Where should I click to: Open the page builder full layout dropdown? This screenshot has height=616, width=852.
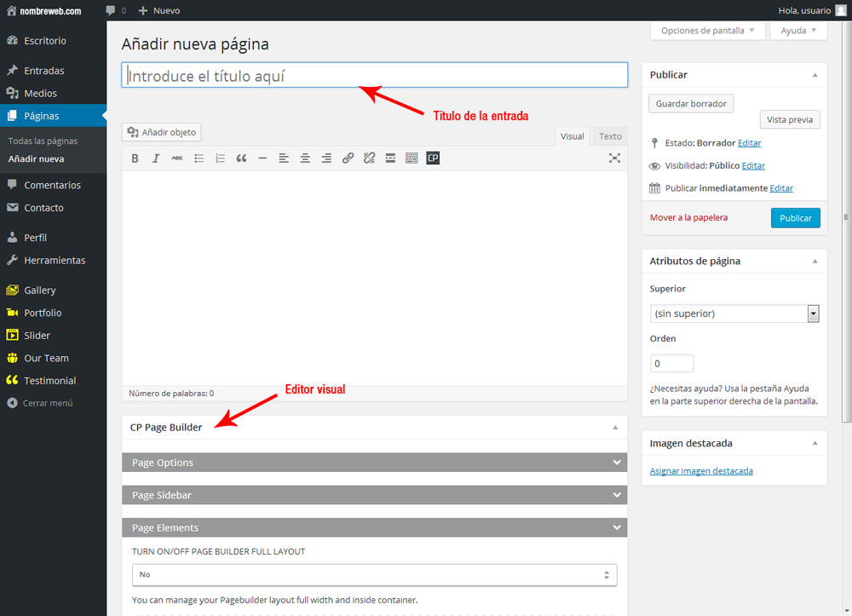tap(374, 575)
